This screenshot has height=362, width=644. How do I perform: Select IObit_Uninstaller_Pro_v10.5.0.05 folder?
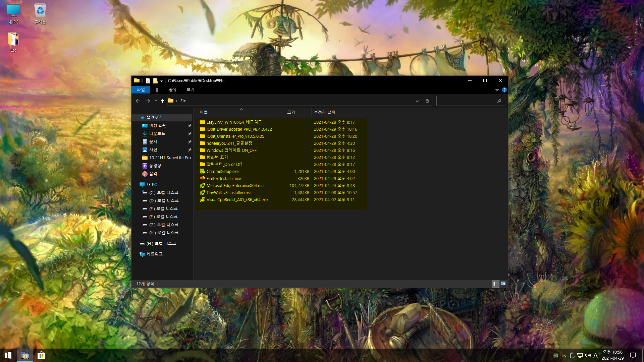(235, 136)
